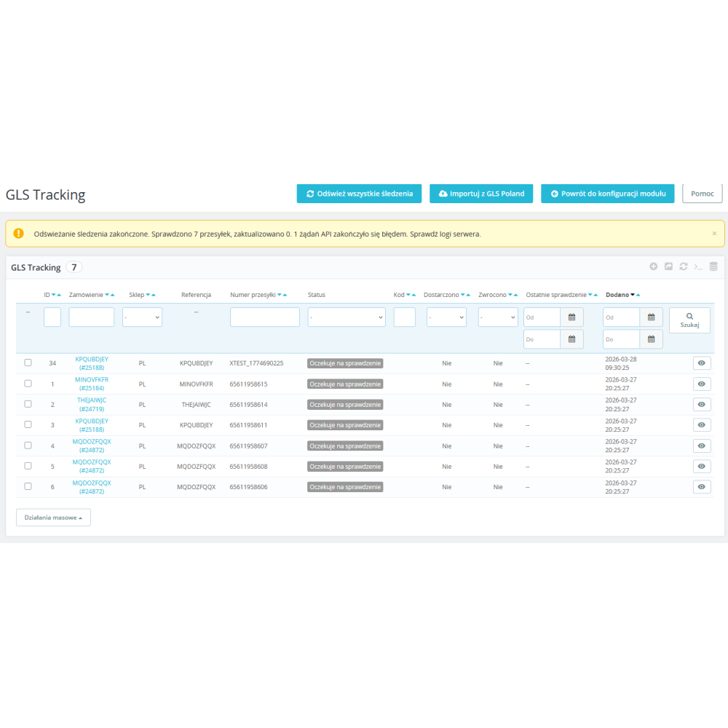The image size is (728, 728).
Task: Focus the Kod filter input
Action: [404, 317]
